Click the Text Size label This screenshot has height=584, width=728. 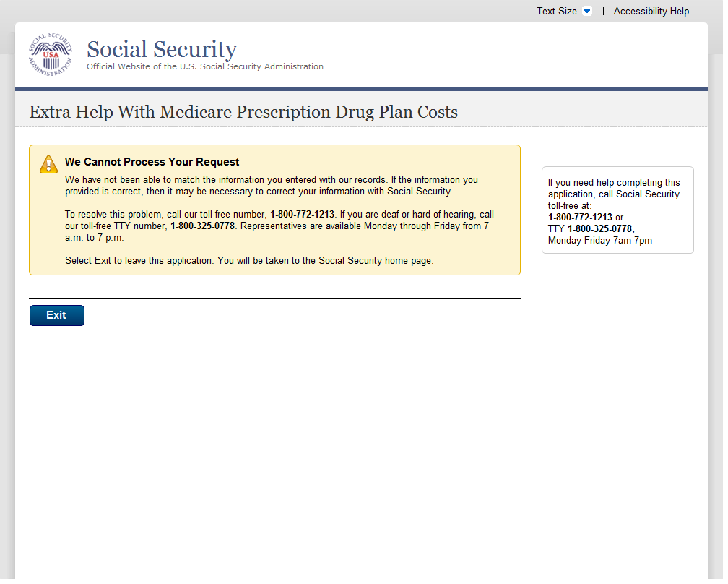556,12
